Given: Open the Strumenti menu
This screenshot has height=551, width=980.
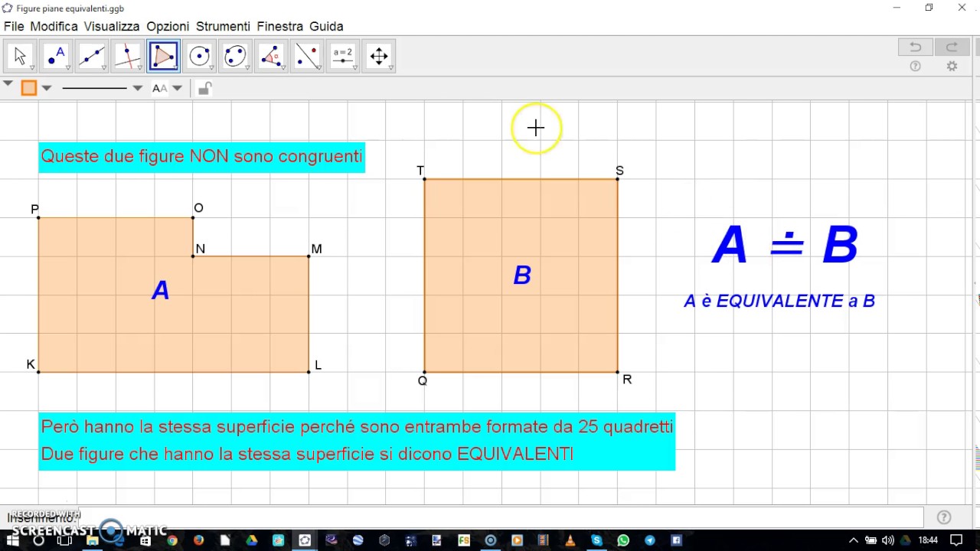Looking at the screenshot, I should click(223, 26).
